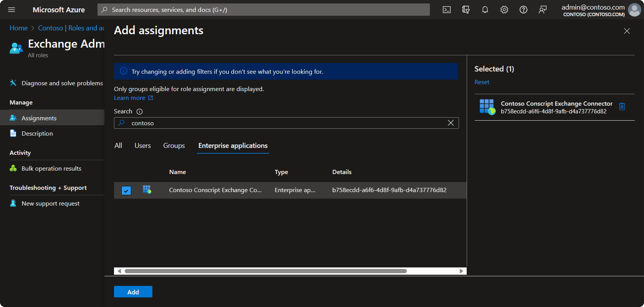
Task: Uncheck the Contoso Conscript Exchange Connector row
Action: pos(126,190)
